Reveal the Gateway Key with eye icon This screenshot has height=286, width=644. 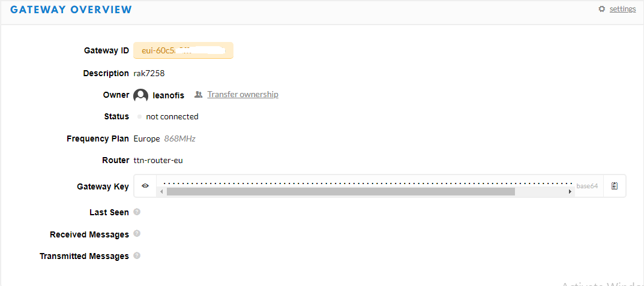145,186
